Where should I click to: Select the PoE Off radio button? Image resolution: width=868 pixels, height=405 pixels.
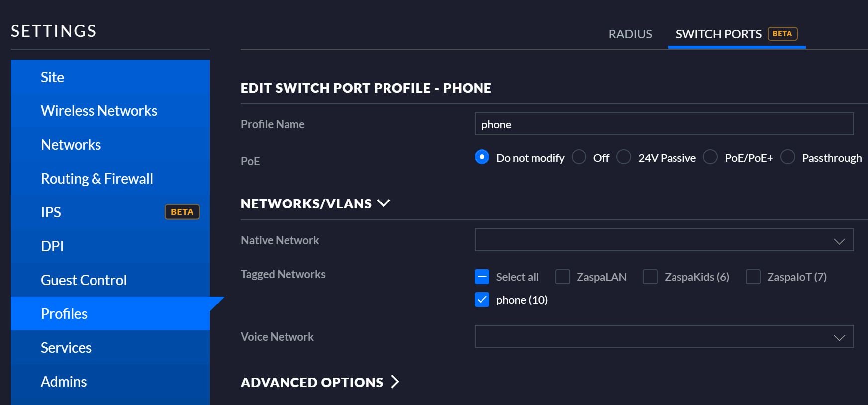[x=579, y=157]
